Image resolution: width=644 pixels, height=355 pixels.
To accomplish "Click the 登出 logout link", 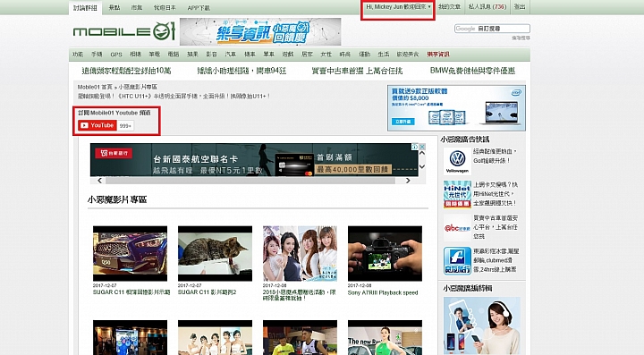I will coord(520,7).
